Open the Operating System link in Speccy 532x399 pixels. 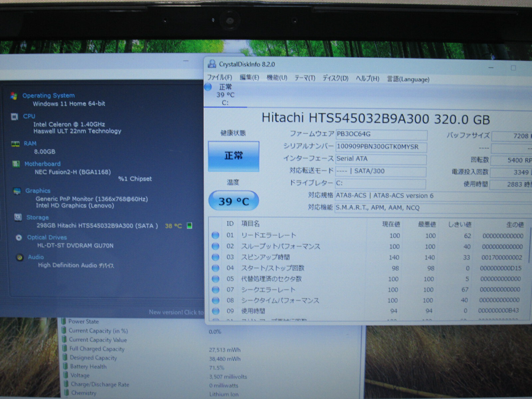(x=49, y=95)
